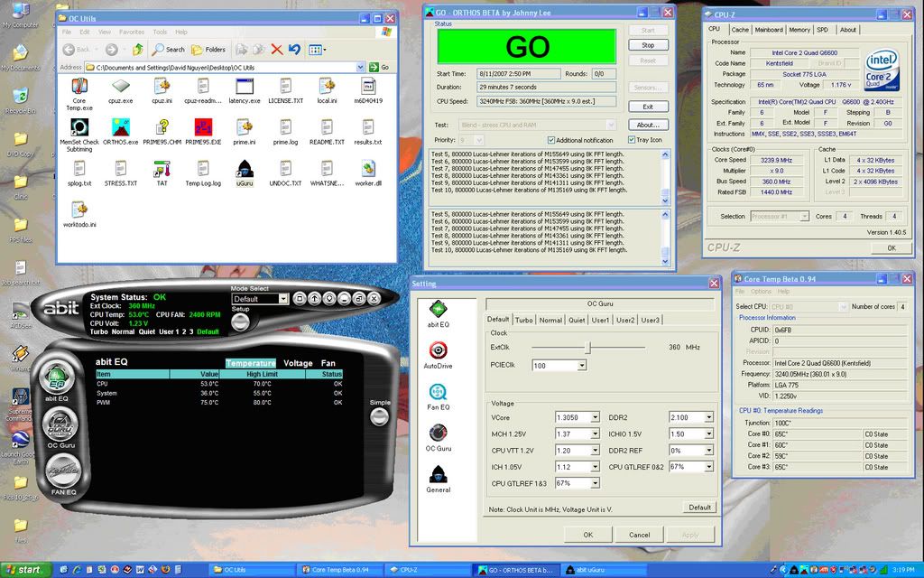Show Voltage tab in abit EQ panel
The width and height of the screenshot is (924, 578).
298,363
